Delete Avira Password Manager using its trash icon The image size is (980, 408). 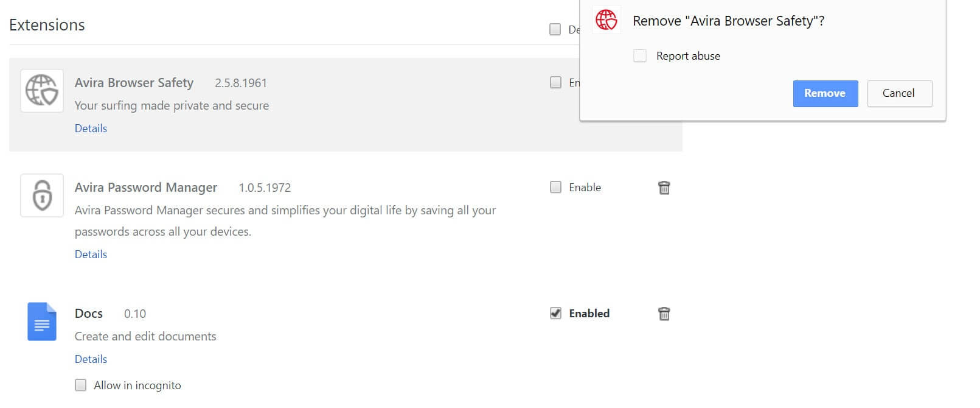(x=664, y=188)
